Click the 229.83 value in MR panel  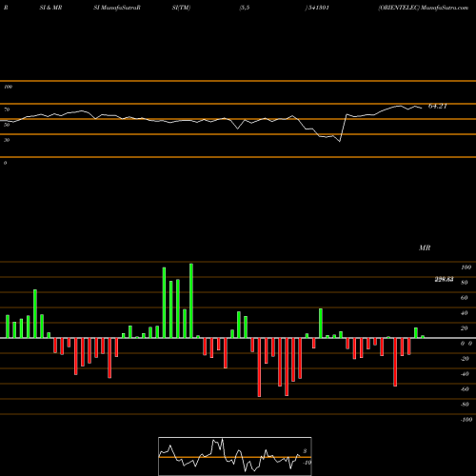pyautogui.click(x=444, y=279)
